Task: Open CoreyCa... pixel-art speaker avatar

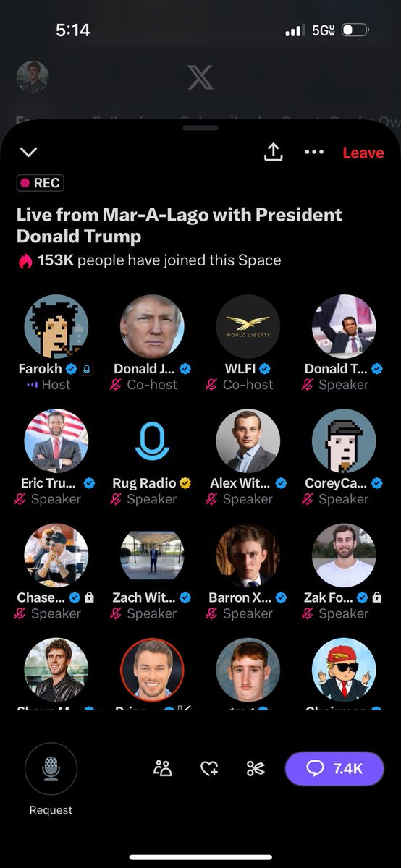Action: pyautogui.click(x=344, y=441)
